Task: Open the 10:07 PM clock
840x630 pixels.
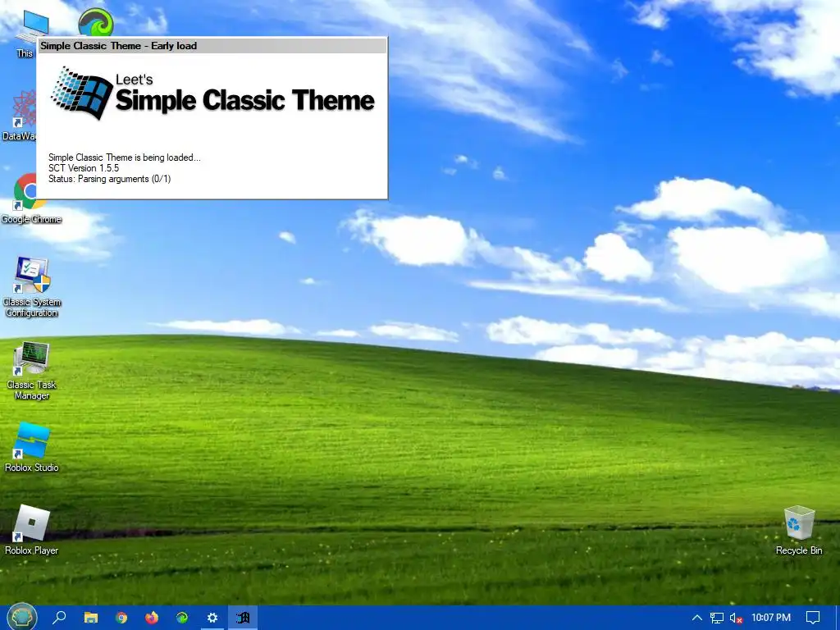Action: pyautogui.click(x=771, y=618)
